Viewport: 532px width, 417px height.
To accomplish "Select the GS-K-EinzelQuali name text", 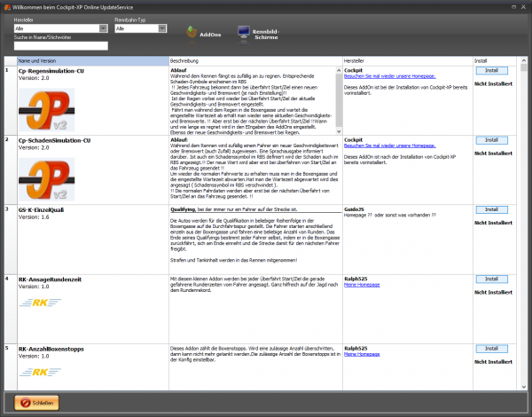I will coord(41,210).
